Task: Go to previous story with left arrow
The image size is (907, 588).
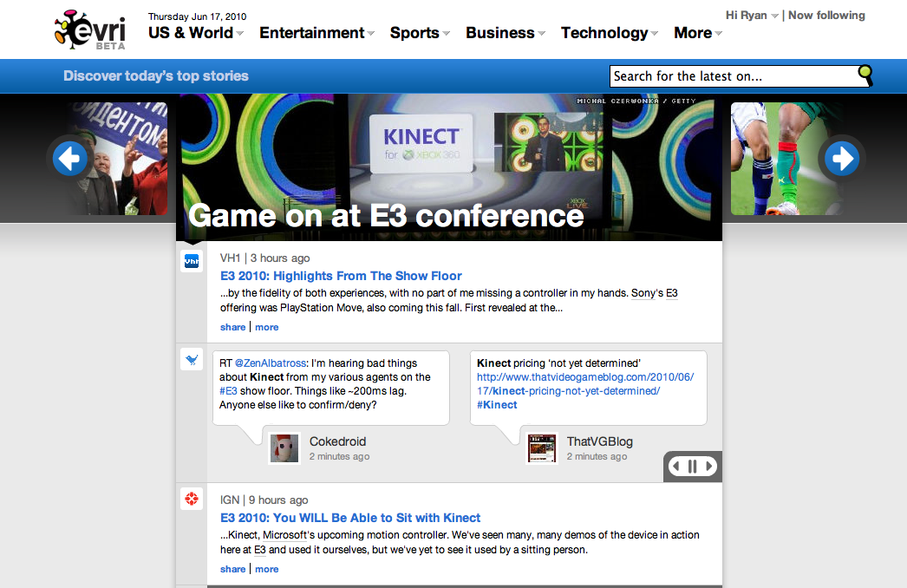Action: click(70, 158)
